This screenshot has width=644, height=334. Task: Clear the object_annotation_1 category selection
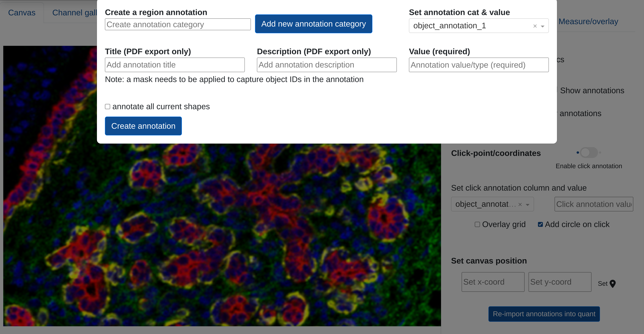pyautogui.click(x=535, y=26)
